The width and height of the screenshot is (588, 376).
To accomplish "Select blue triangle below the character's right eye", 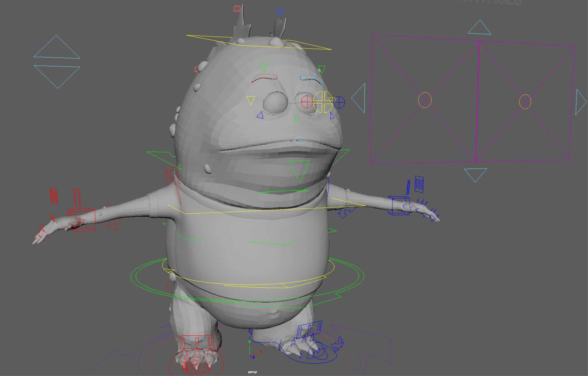I will [x=260, y=115].
